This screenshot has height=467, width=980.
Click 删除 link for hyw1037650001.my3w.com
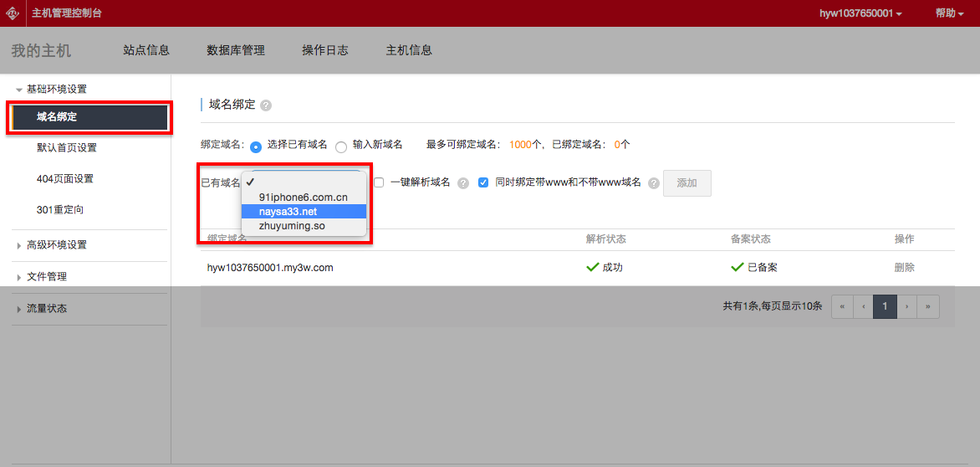coord(904,268)
